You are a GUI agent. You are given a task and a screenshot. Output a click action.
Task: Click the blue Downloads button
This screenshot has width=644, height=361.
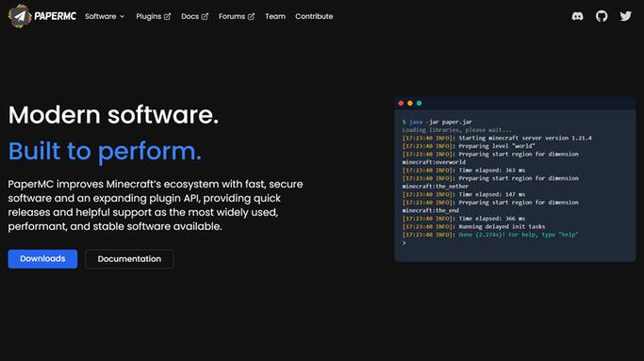tap(42, 259)
